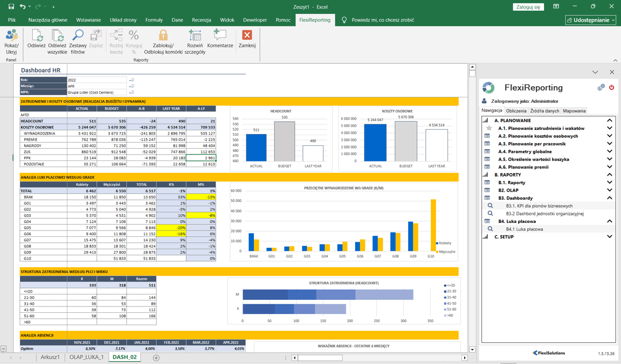Switch to Źródła danych panel tab
Viewport: 621px width, 364px height.
click(544, 111)
